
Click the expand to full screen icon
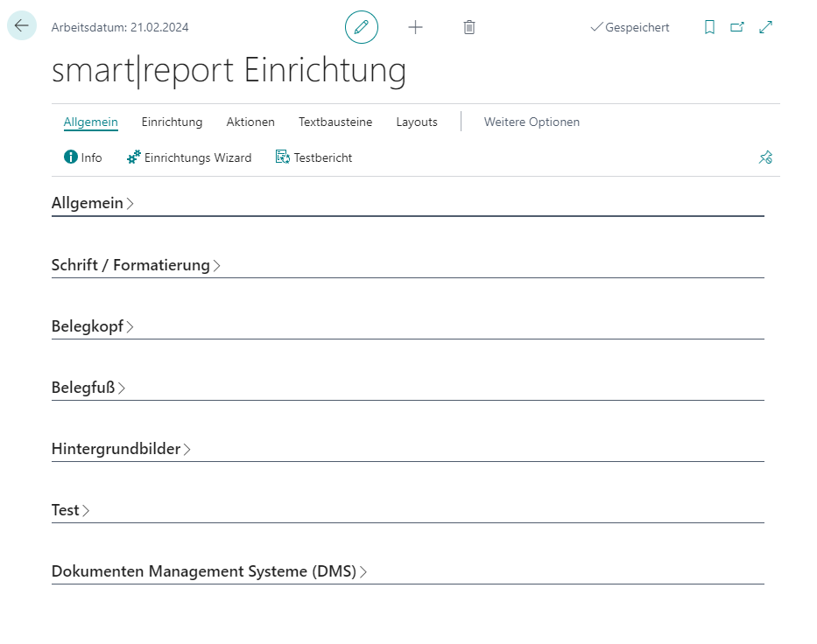(x=766, y=27)
